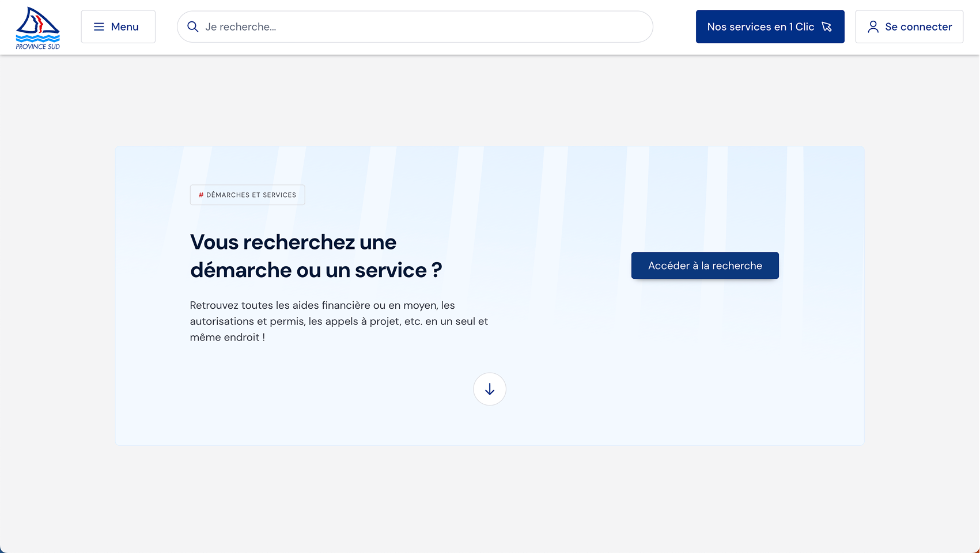Focus the 'Je recherche...' search field
Image resolution: width=980 pixels, height=553 pixels.
(415, 27)
